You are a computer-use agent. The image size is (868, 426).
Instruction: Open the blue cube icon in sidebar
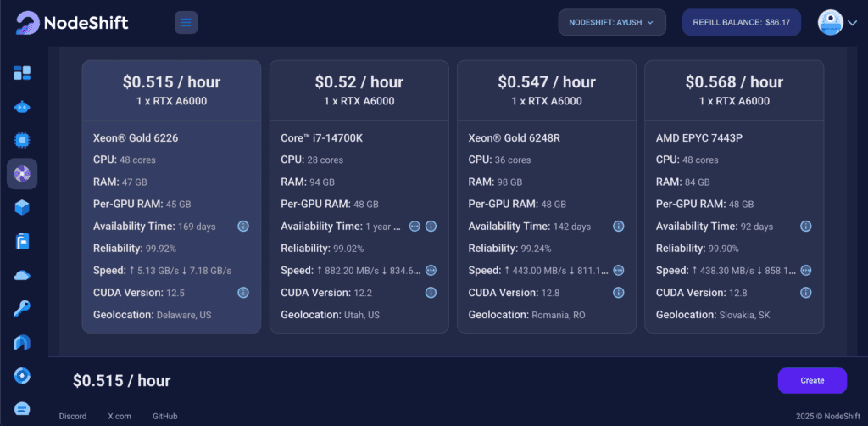[x=22, y=208]
